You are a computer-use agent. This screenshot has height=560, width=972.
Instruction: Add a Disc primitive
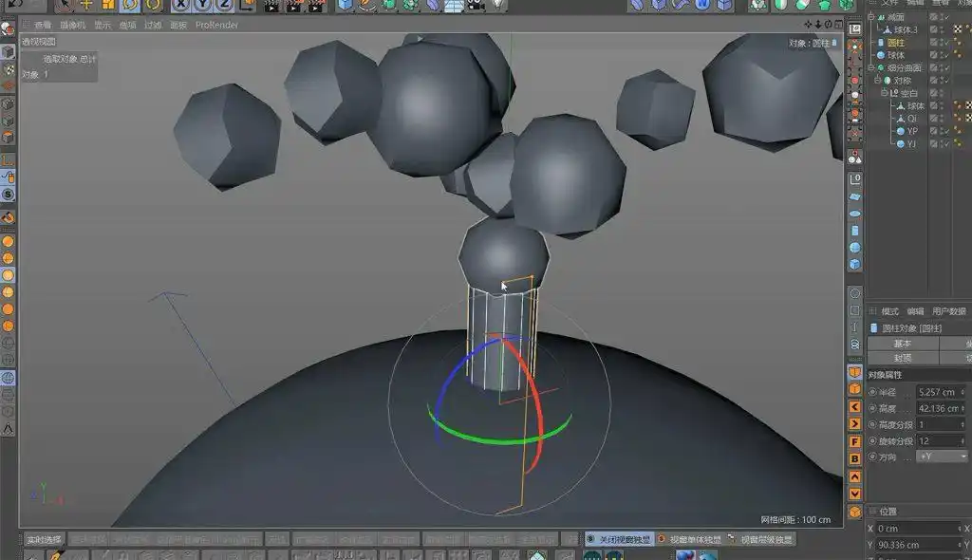point(855,214)
